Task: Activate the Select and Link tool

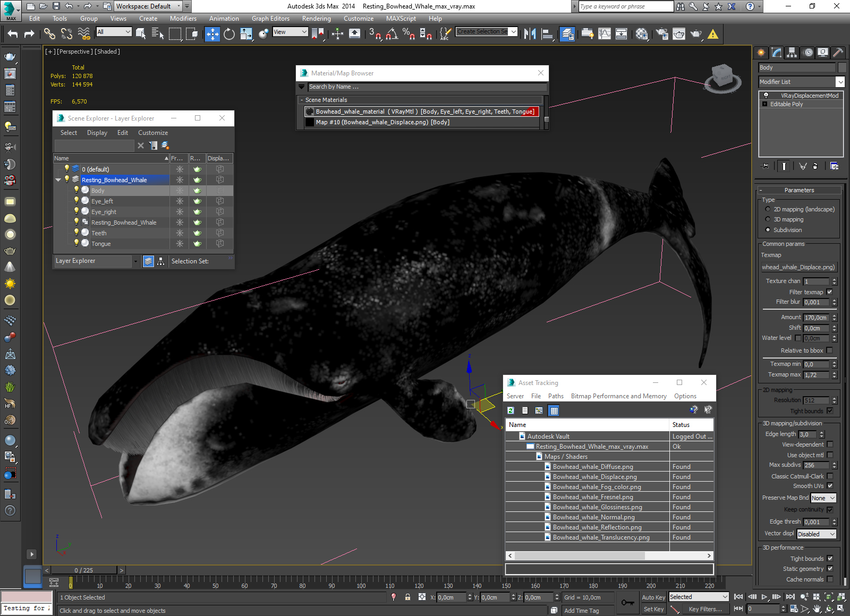Action: coord(49,34)
